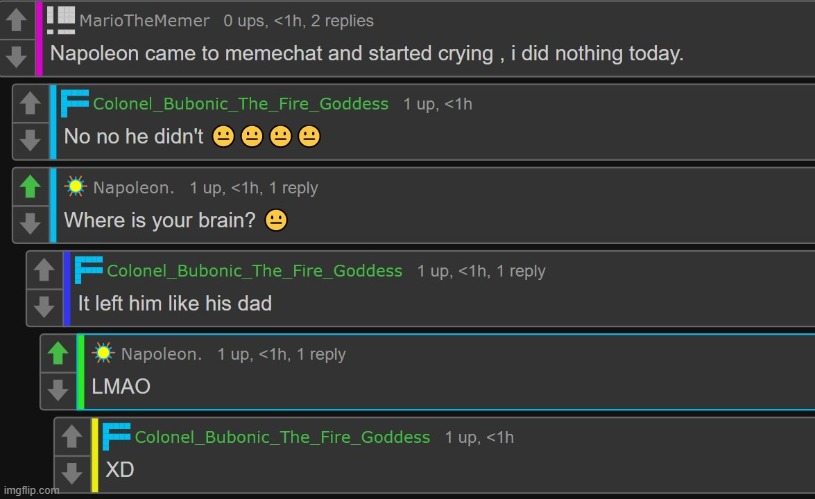Upvote MarioTheMemer's Napoleon crying comment
The height and width of the screenshot is (499, 815).
[x=17, y=19]
